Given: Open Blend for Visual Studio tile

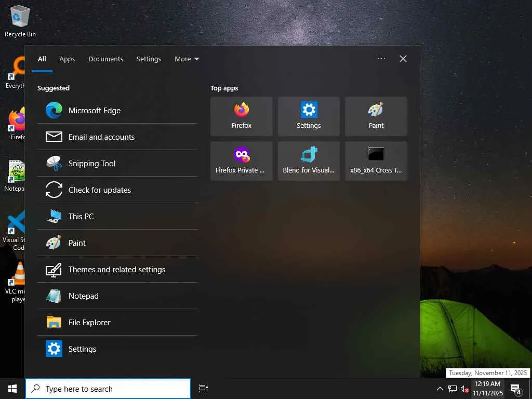Looking at the screenshot, I should click(309, 161).
